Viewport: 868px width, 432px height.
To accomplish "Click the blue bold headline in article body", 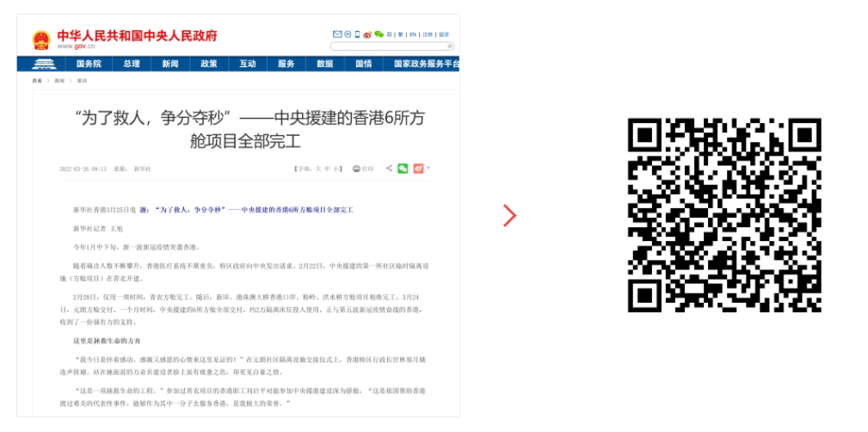I will coord(246,210).
